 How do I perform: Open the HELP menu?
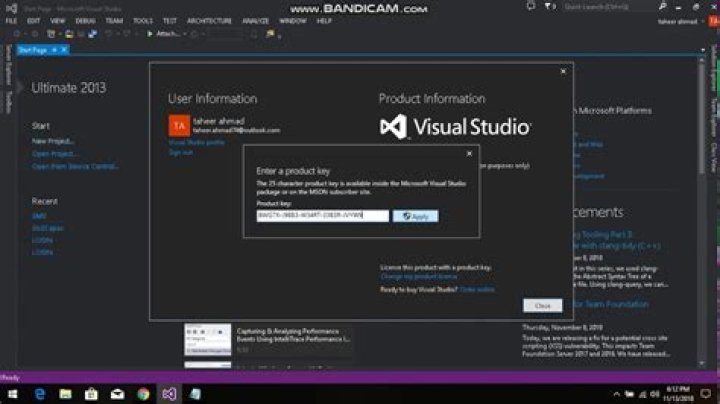point(324,21)
